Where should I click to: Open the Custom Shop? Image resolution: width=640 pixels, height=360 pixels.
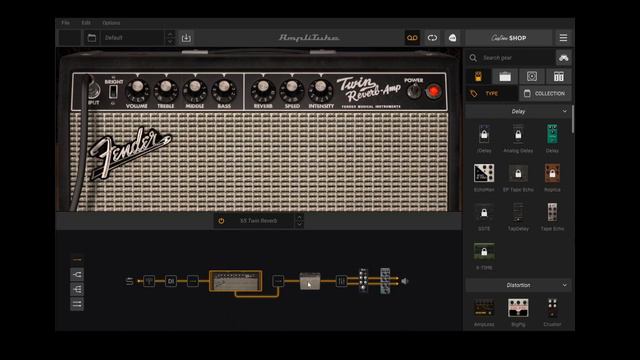tap(509, 38)
